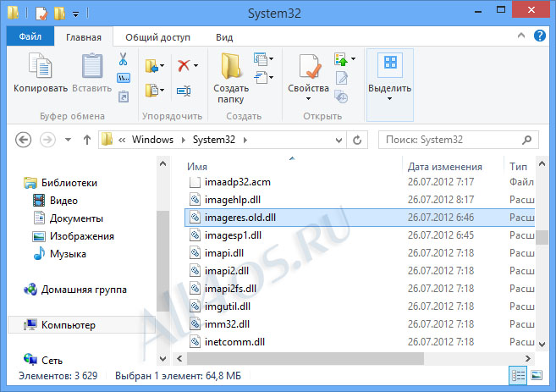
Task: Click down arrow of file list scrollbar
Action: [542, 344]
